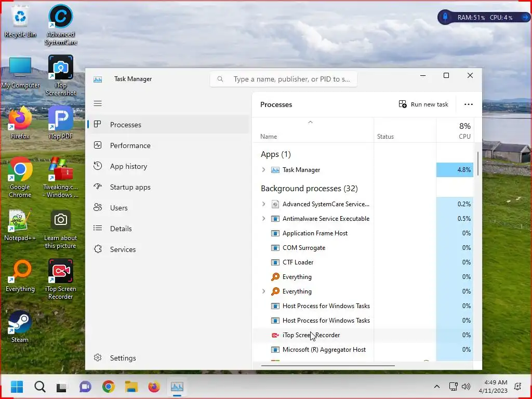Open File Explorer from the taskbar
532x399 pixels.
131,387
